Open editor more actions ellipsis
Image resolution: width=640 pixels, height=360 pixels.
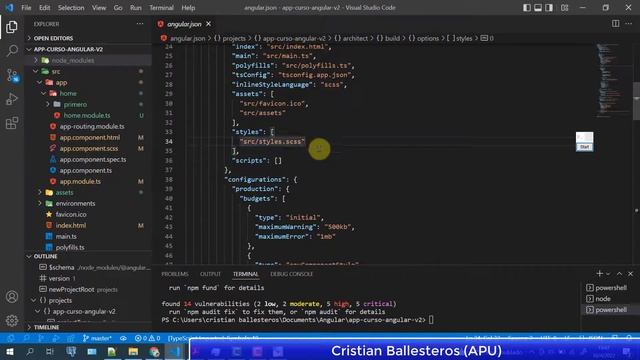[629, 24]
